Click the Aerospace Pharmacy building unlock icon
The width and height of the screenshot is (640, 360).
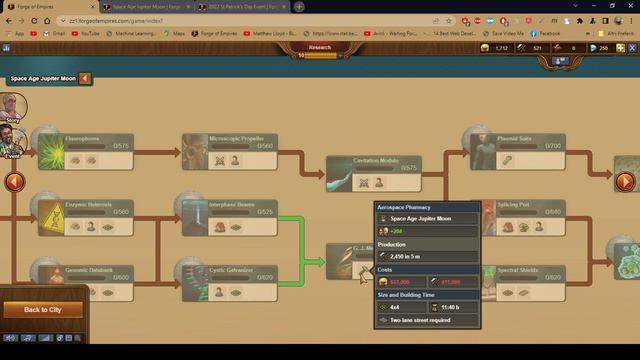(363, 270)
